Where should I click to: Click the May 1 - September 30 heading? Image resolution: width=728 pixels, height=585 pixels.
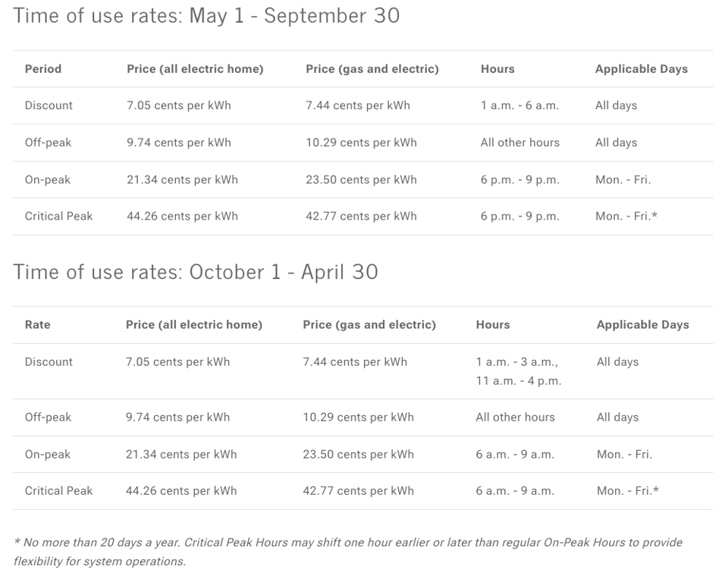pos(206,15)
